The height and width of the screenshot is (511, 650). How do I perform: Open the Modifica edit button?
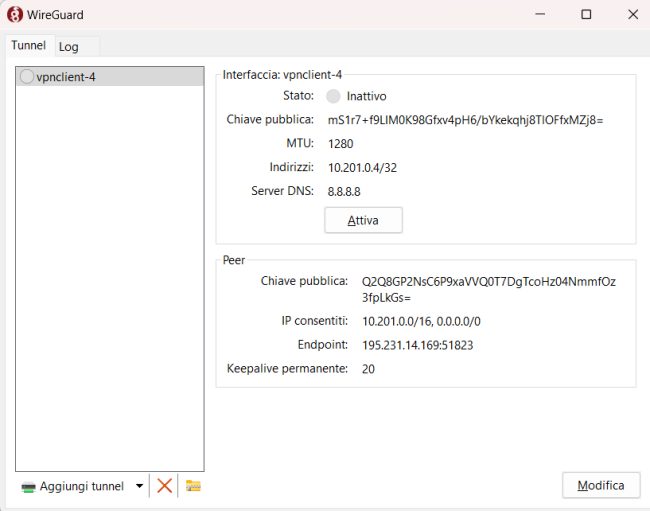[x=601, y=485]
